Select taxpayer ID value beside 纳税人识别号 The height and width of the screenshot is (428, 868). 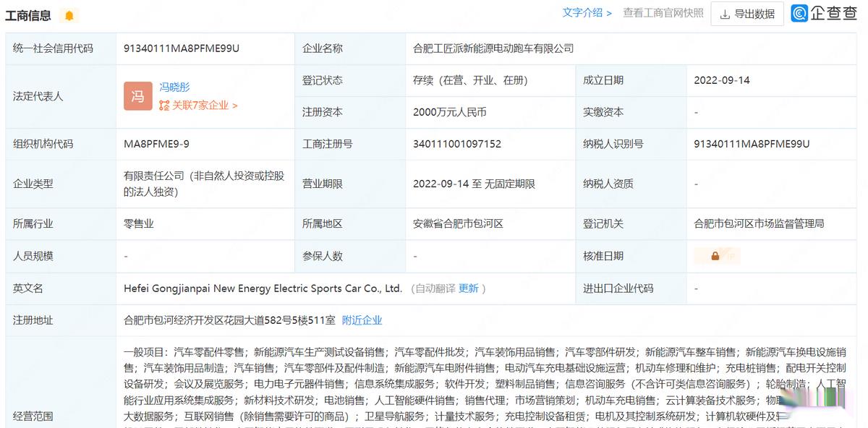[x=752, y=144]
